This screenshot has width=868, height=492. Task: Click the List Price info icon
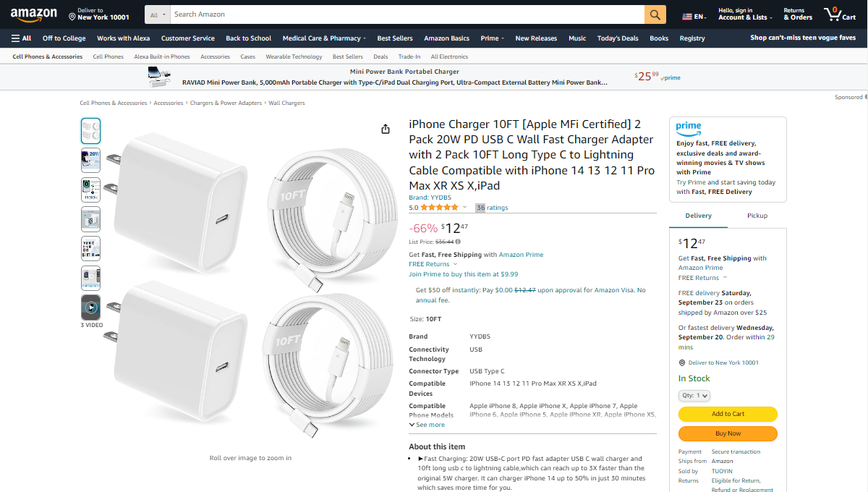click(x=459, y=242)
